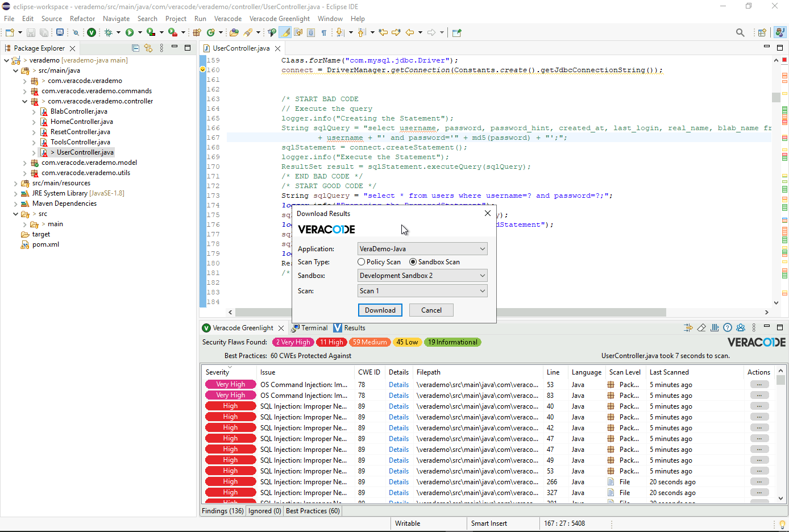
Task: Click the Open Perspective icon
Action: click(762, 32)
